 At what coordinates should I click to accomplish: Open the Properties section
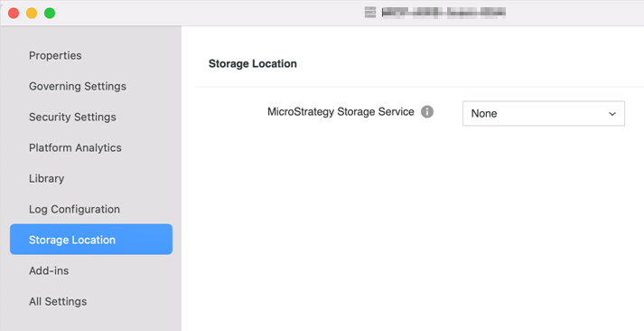(55, 55)
